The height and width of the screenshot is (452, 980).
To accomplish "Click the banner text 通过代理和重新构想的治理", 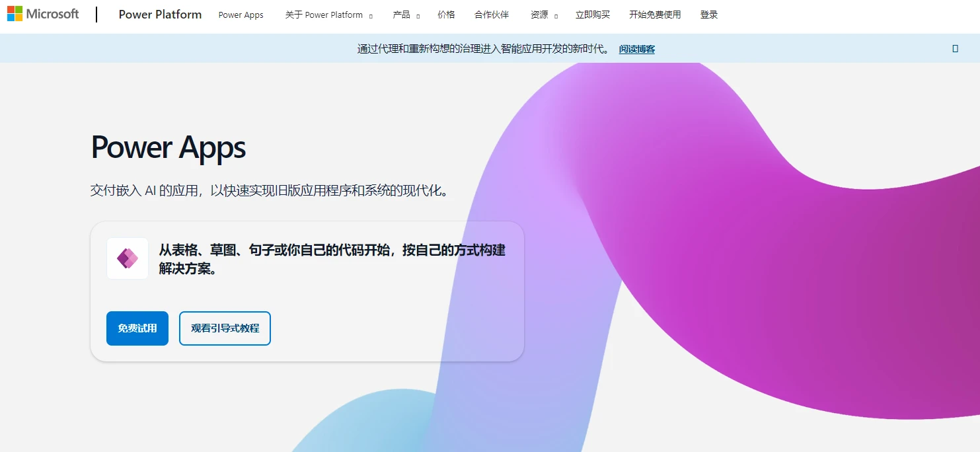I will [x=484, y=49].
